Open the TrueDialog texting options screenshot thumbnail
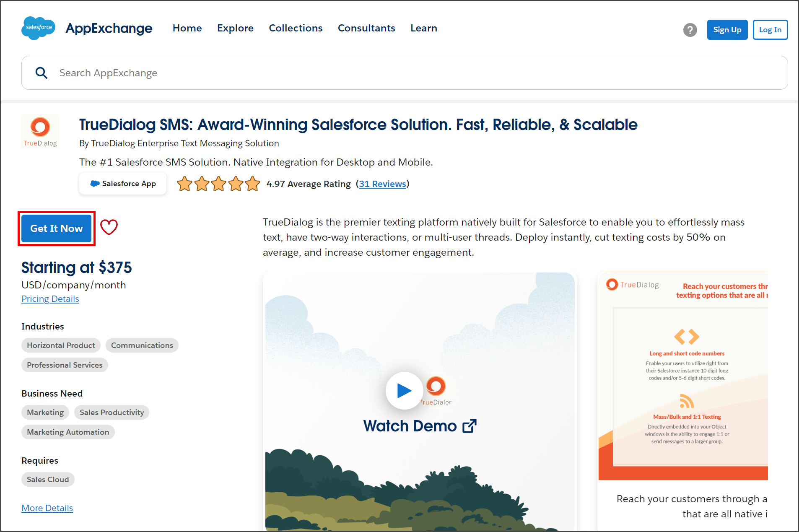Screen dimensions: 799x532 tap(683, 376)
